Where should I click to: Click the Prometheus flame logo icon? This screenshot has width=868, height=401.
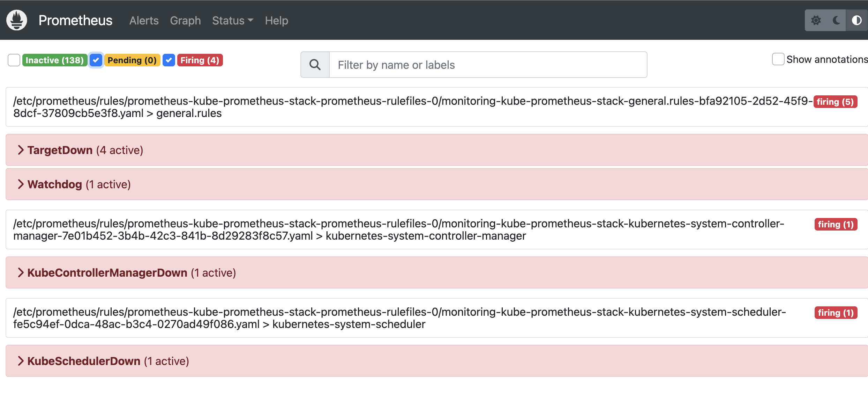pyautogui.click(x=16, y=20)
